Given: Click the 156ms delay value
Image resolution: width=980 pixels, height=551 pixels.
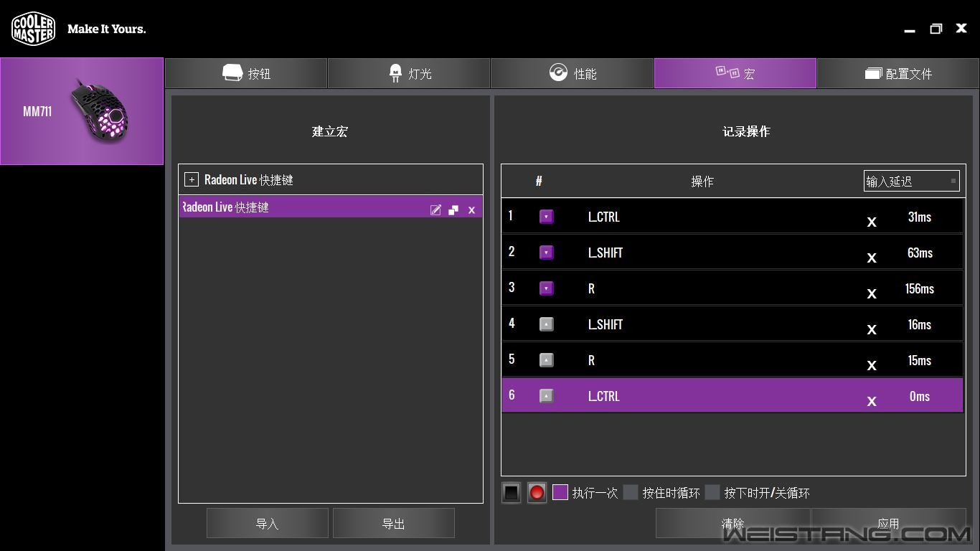Looking at the screenshot, I should click(919, 288).
